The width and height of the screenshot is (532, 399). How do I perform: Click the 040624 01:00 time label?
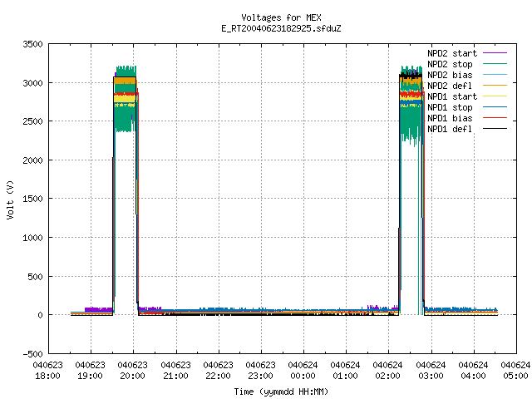[346, 371]
